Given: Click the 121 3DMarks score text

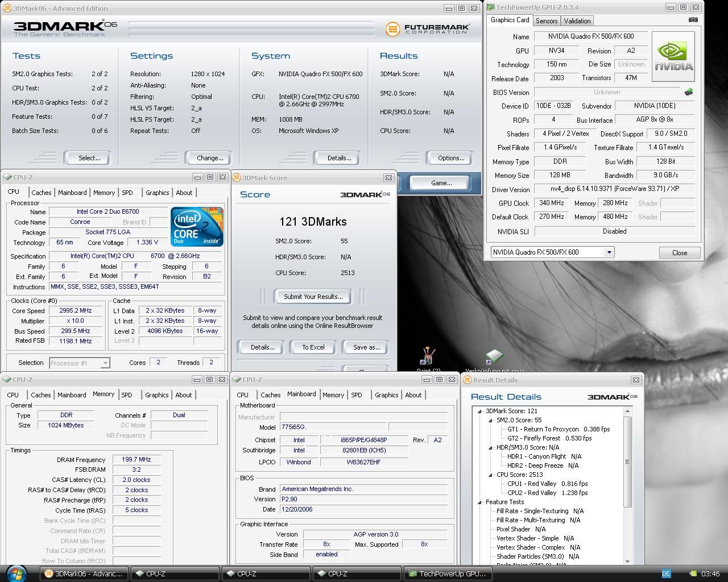Looking at the screenshot, I should tap(313, 222).
